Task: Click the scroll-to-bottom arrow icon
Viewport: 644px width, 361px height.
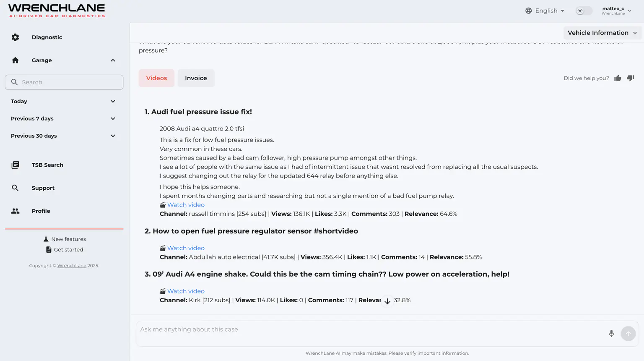Action: tap(387, 301)
